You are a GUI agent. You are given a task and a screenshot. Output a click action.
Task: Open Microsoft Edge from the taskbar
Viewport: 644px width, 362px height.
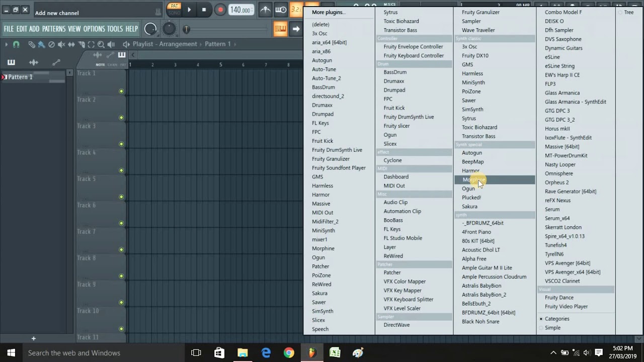click(x=266, y=353)
